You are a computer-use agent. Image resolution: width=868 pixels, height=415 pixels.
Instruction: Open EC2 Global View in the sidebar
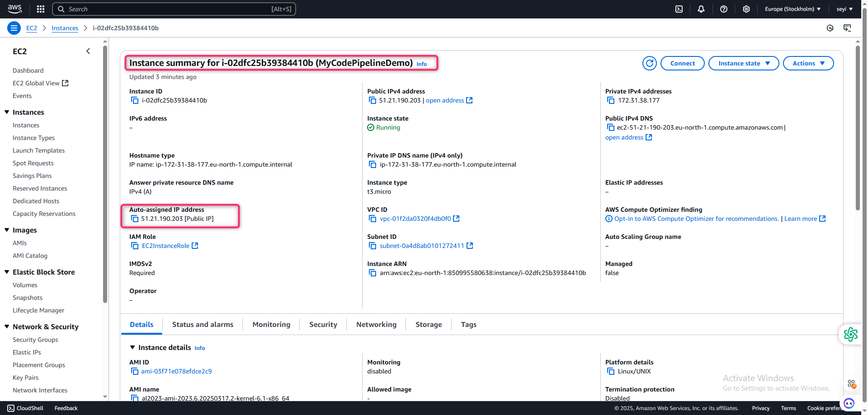pos(40,83)
